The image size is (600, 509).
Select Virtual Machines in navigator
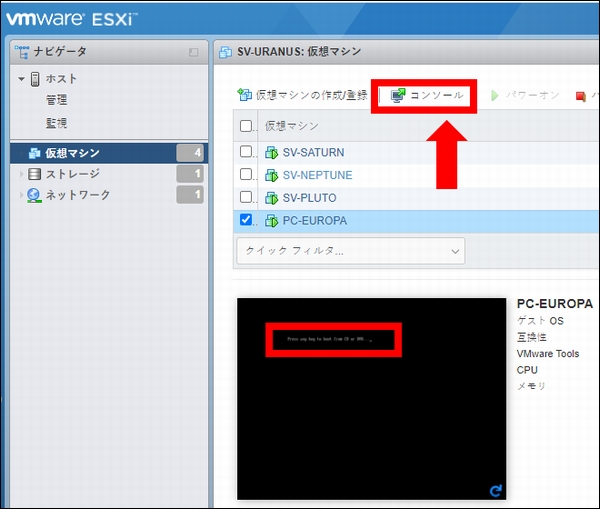pos(109,153)
